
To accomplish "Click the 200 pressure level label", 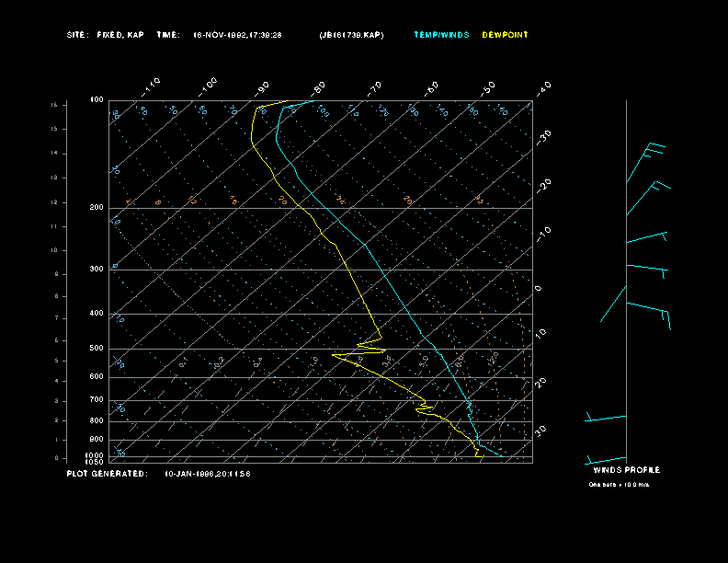I will (x=97, y=208).
